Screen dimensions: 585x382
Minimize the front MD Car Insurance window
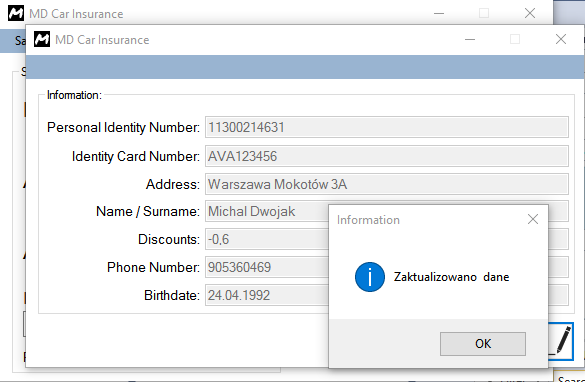pos(470,40)
